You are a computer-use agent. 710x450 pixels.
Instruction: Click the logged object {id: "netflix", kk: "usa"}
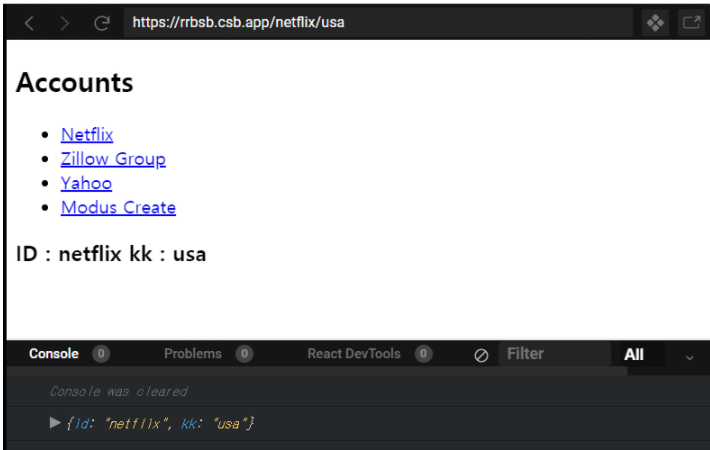coord(160,424)
